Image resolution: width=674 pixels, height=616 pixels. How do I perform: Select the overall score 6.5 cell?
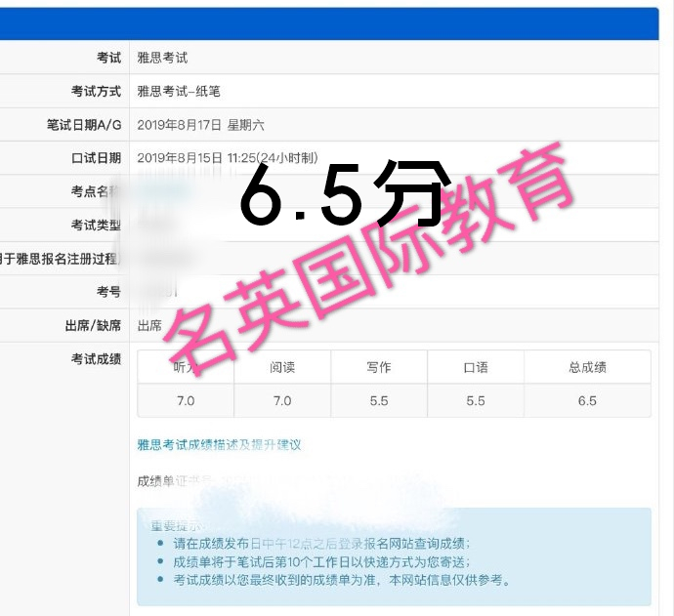[587, 401]
